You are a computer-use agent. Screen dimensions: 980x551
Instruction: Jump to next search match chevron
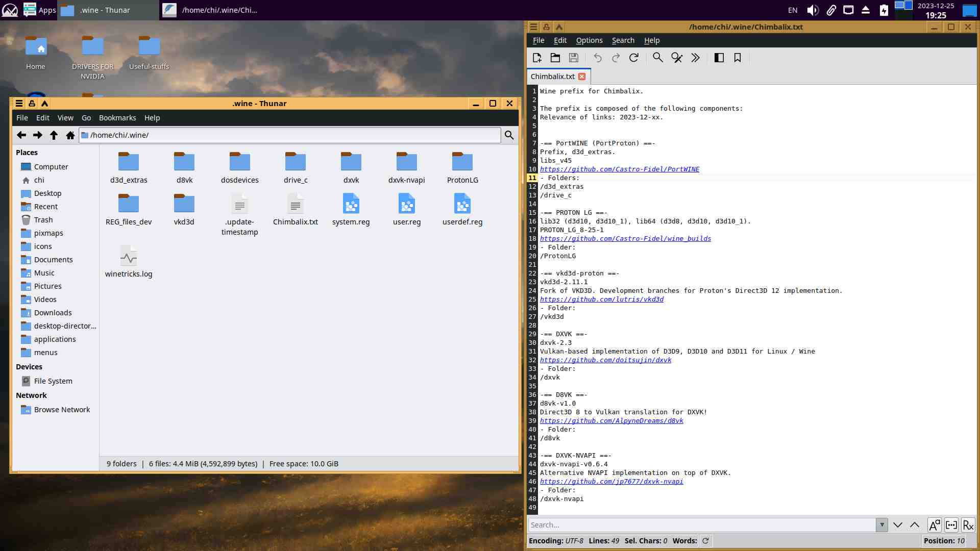(898, 525)
